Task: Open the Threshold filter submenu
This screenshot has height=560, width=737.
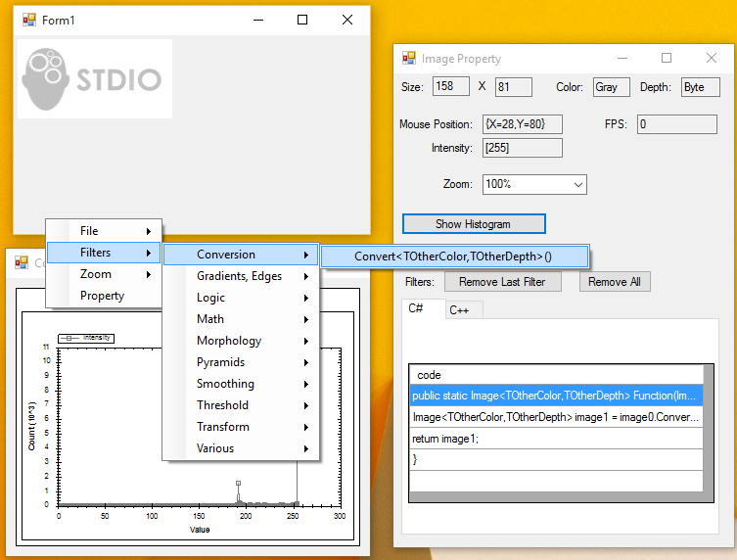Action: [241, 405]
